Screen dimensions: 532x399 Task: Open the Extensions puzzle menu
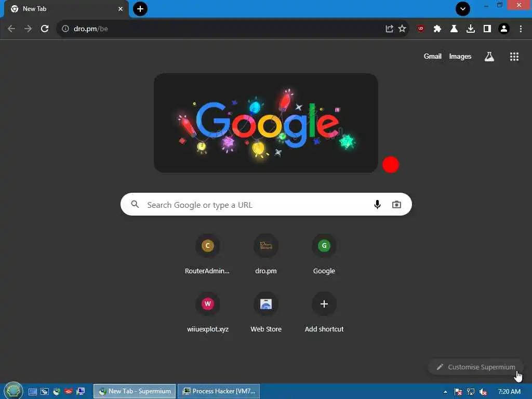[437, 29]
